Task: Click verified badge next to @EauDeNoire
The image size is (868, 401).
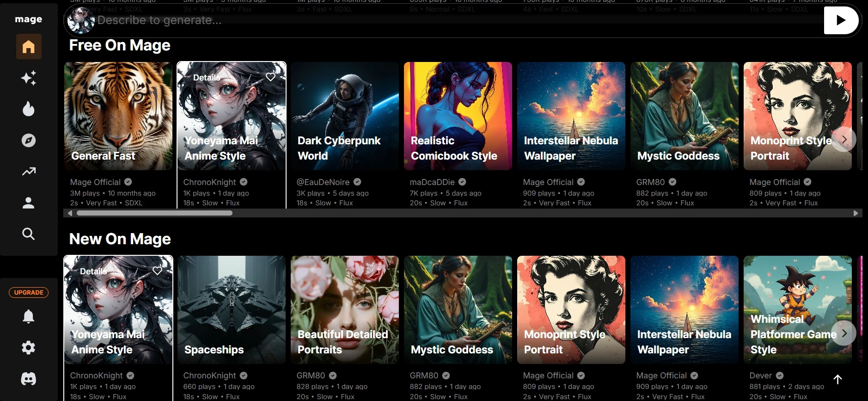Action: point(357,182)
